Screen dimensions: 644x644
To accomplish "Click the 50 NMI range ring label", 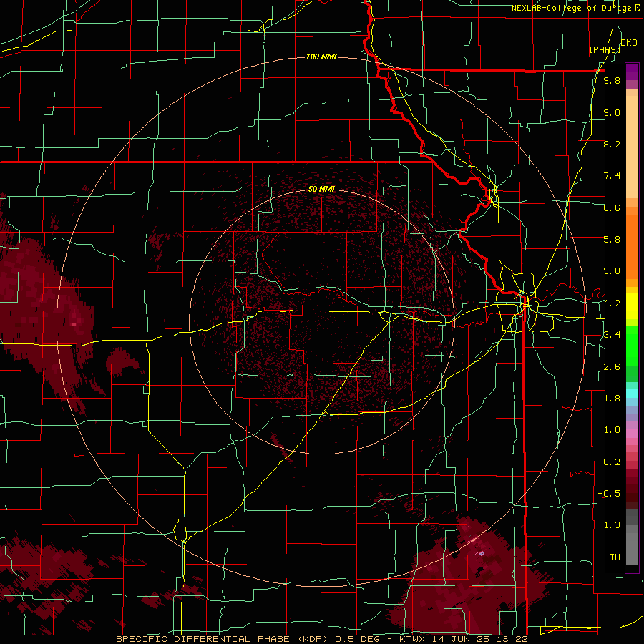I will coord(321,189).
